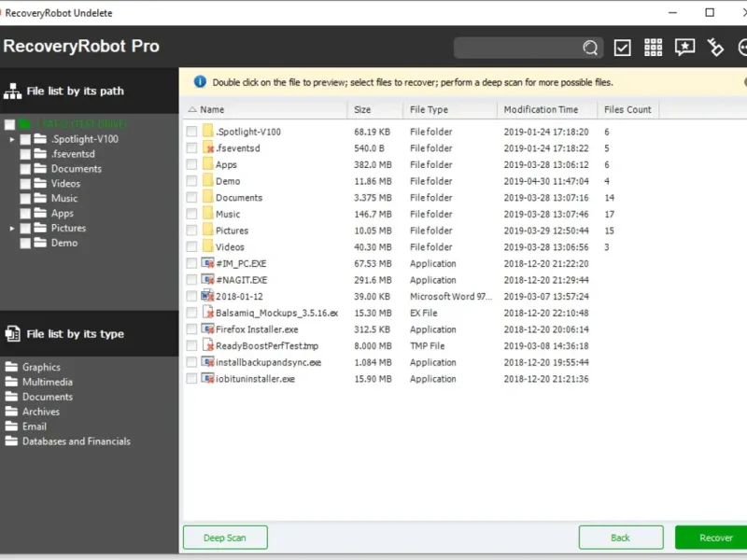Expand the Pictures tree node
The width and height of the screenshot is (747, 560).
(x=12, y=228)
